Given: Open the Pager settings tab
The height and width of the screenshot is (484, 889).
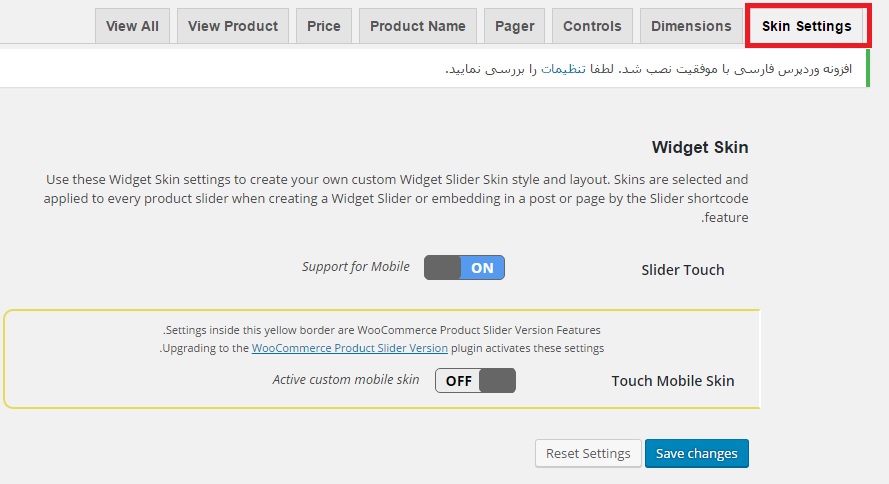Looking at the screenshot, I should (514, 26).
